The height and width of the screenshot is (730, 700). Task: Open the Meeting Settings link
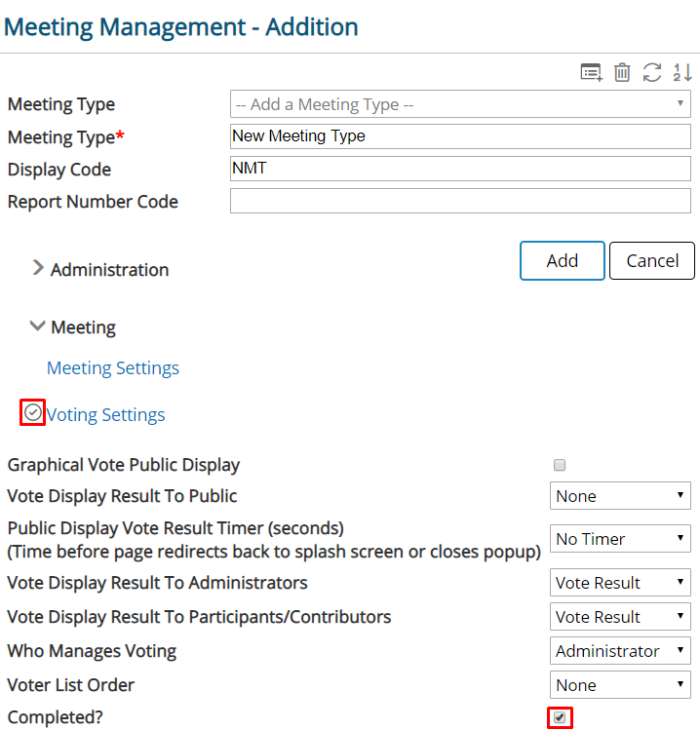click(x=113, y=367)
